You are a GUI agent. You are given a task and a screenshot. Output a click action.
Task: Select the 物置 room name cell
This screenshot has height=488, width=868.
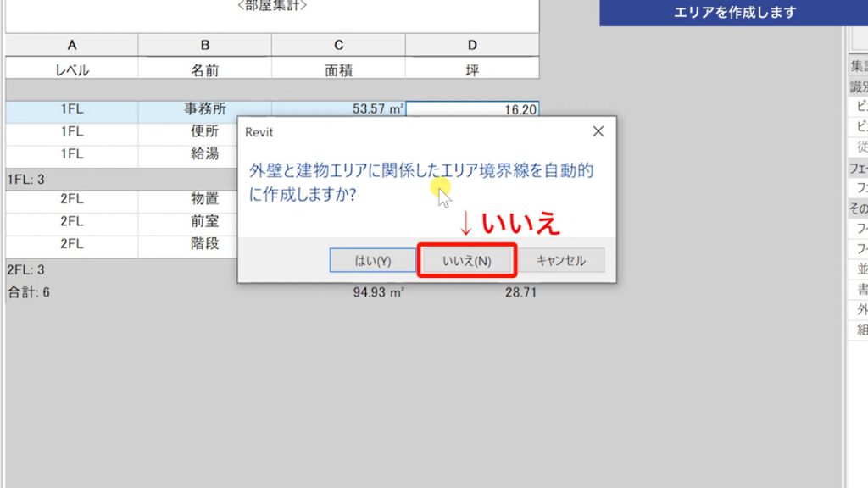click(204, 200)
